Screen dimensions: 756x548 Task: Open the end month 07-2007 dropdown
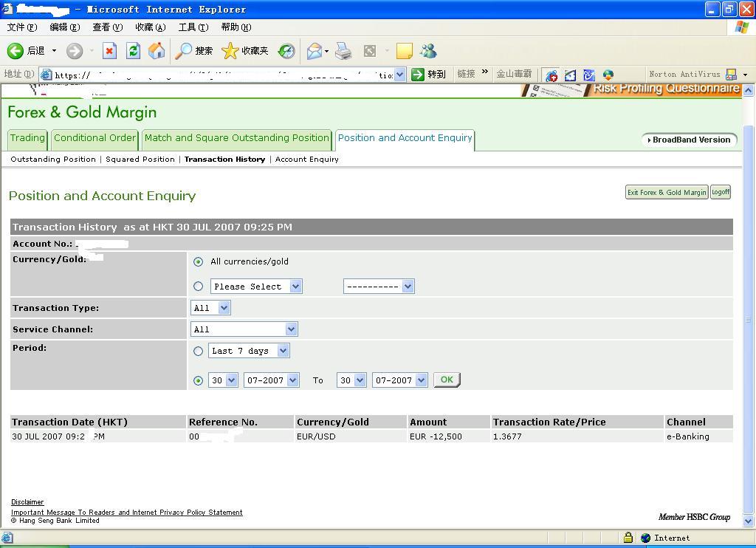pos(399,380)
